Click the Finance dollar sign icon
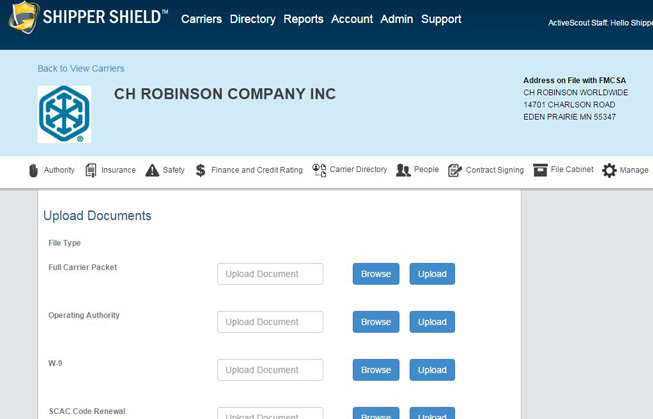The image size is (653, 419). (x=200, y=170)
